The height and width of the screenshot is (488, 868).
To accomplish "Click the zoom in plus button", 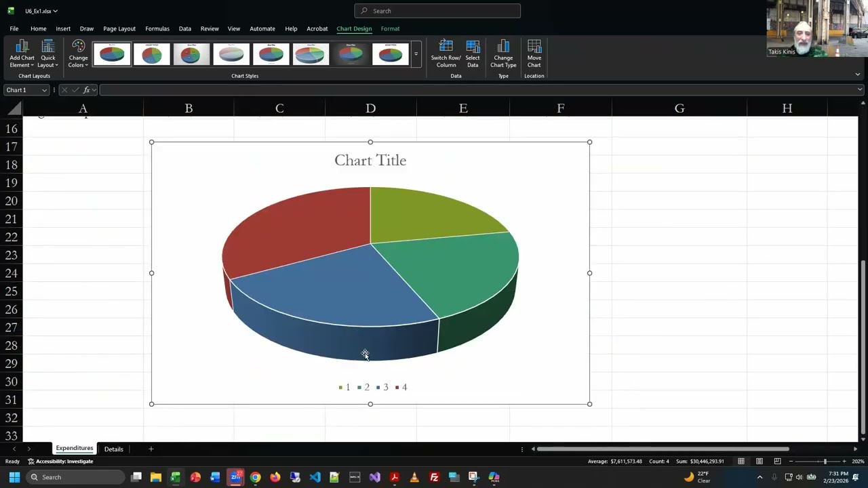I will coord(844,462).
